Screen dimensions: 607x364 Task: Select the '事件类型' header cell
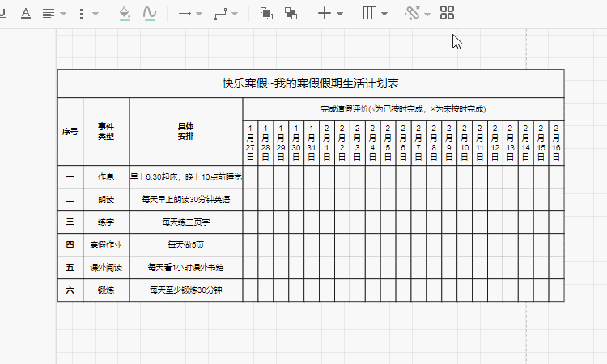(106, 132)
